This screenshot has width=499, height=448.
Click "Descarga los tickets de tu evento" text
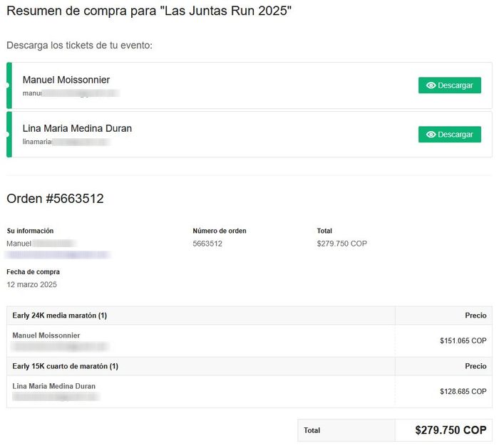79,46
